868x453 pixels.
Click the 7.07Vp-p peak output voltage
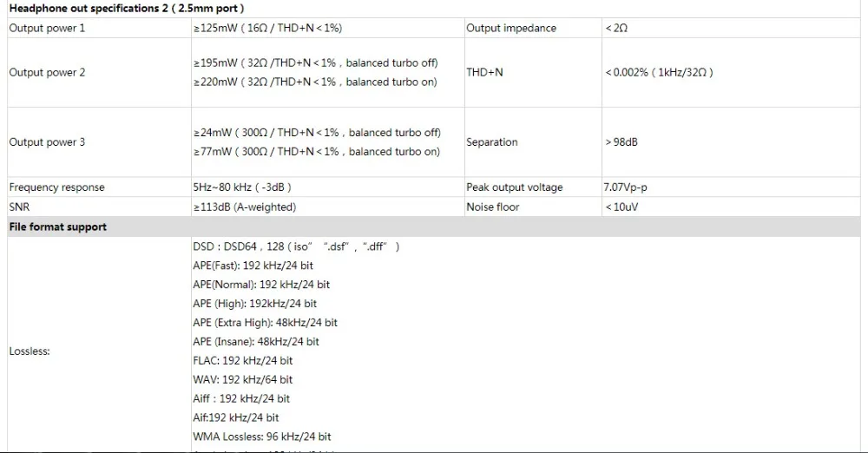tap(625, 187)
